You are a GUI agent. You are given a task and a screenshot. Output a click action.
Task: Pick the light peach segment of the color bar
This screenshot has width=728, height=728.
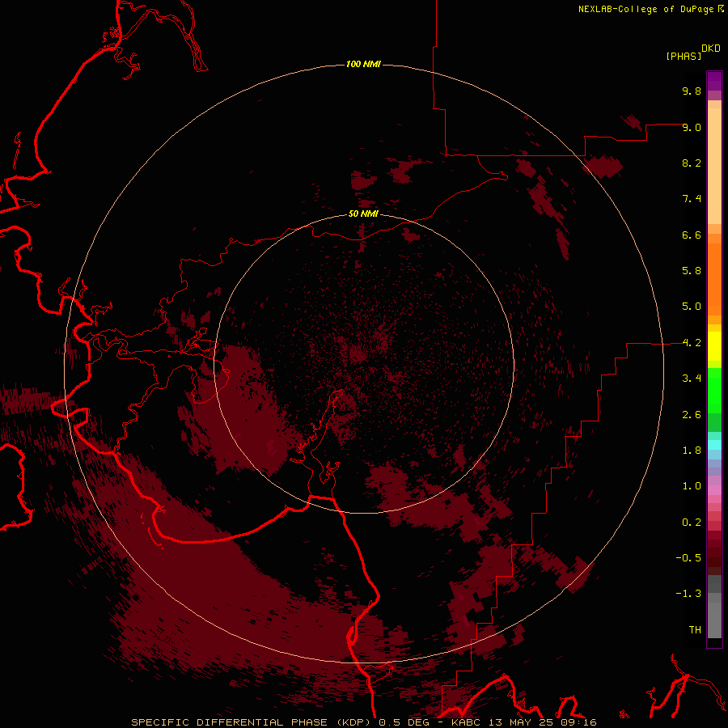(714, 166)
